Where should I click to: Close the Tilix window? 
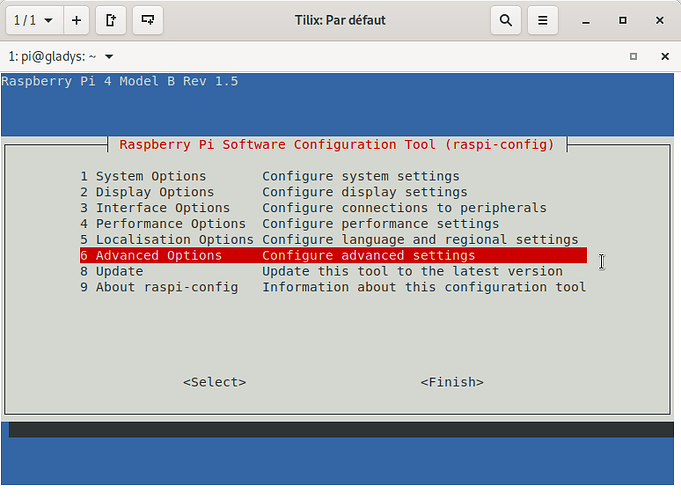(659, 20)
